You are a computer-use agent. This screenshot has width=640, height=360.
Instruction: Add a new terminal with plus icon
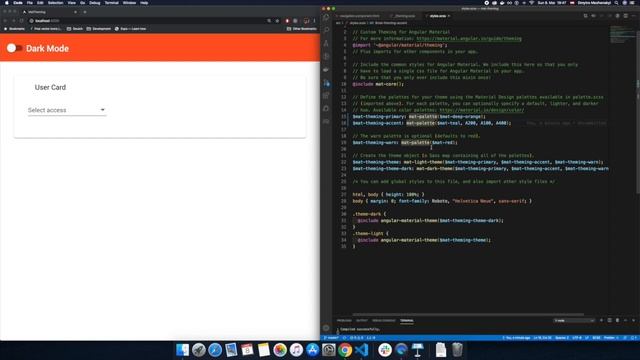601,320
